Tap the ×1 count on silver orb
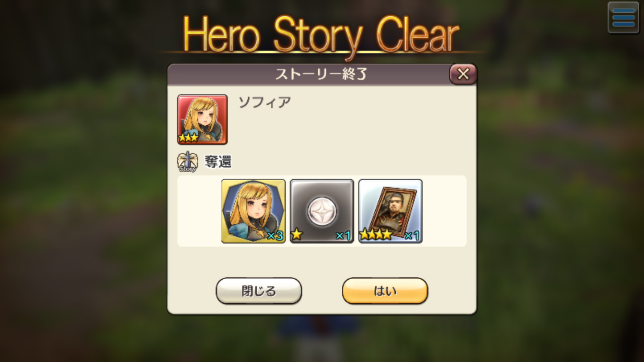The height and width of the screenshot is (362, 644). point(343,235)
